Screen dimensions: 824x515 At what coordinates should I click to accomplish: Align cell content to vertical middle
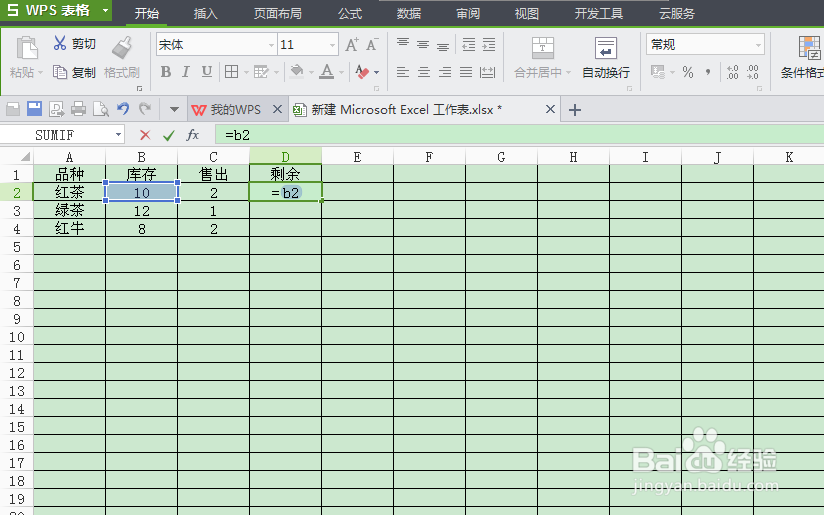click(423, 44)
